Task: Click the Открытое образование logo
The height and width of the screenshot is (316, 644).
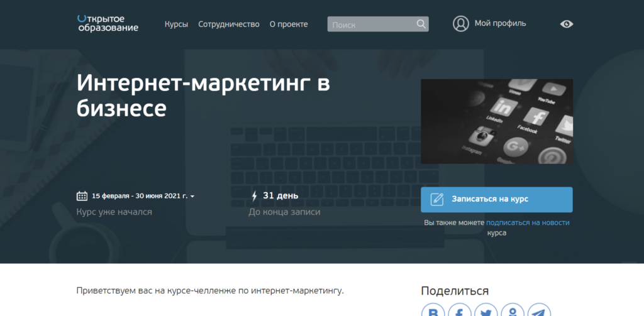Action: (107, 23)
